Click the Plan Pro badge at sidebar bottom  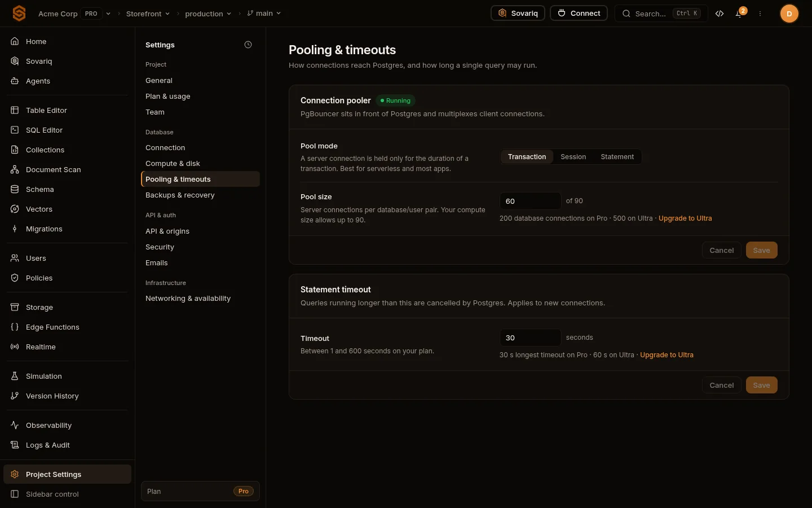(243, 491)
